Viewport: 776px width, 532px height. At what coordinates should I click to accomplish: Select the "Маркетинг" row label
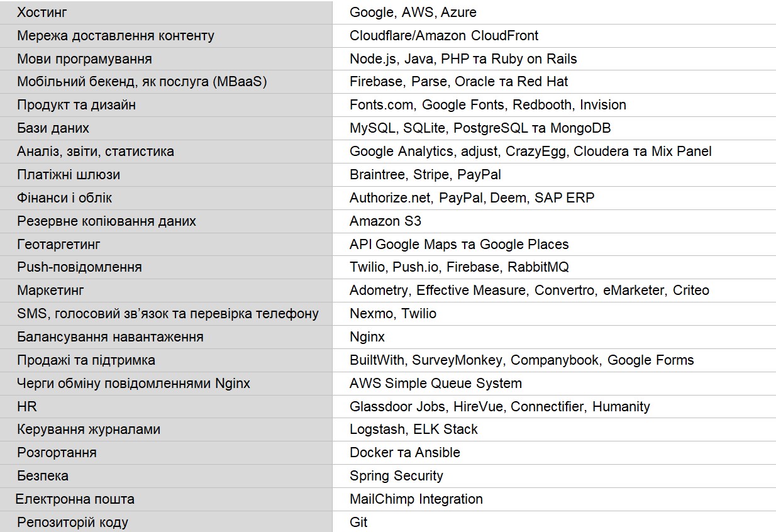[50, 291]
